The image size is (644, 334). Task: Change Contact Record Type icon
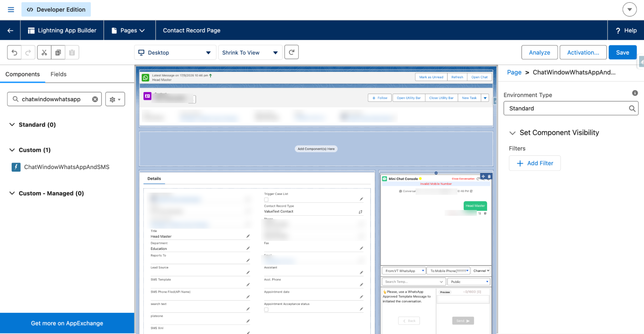pyautogui.click(x=360, y=212)
